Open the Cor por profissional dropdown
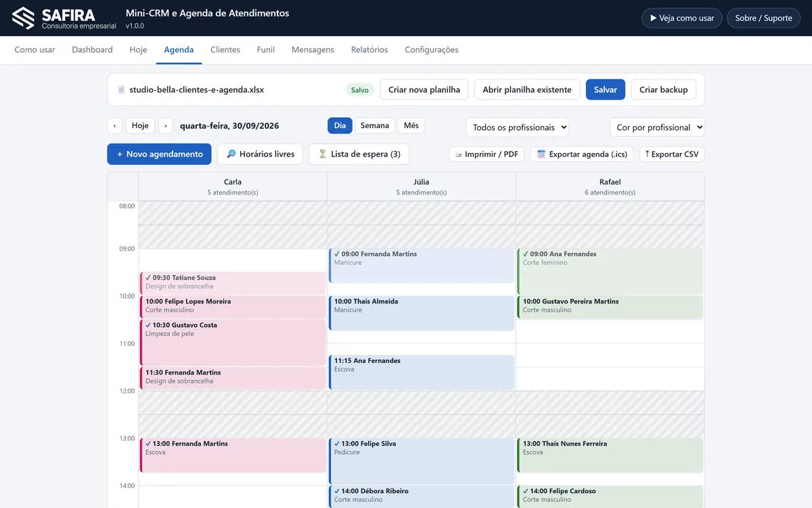Screen dimensions: 812x508 (x=657, y=127)
